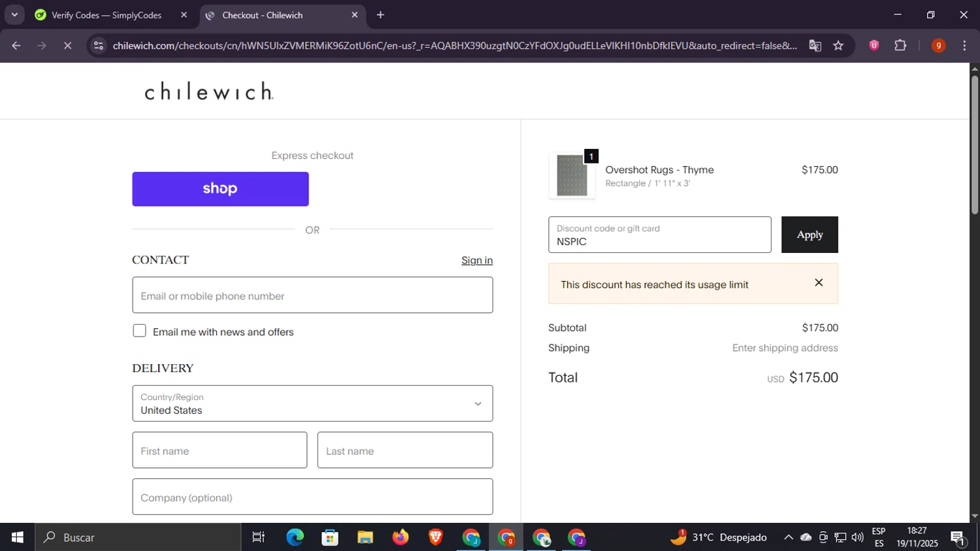Stop loading the page
980x551 pixels.
click(x=67, y=46)
